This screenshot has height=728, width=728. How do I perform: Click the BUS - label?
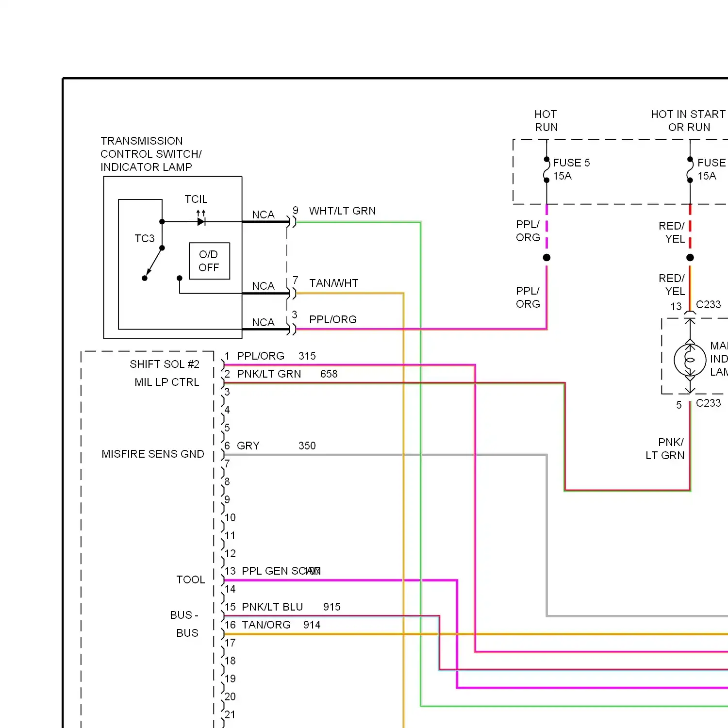[184, 615]
